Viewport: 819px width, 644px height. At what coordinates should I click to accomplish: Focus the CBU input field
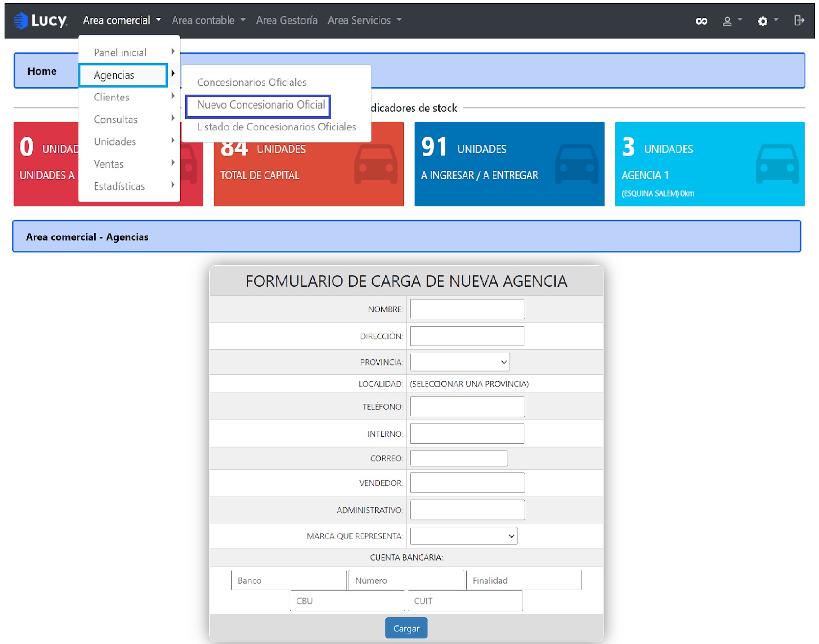(x=348, y=601)
